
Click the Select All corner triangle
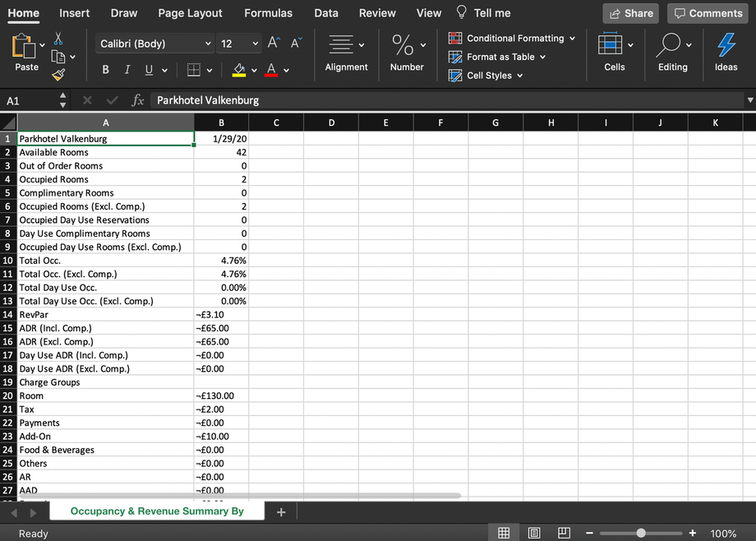(x=9, y=123)
